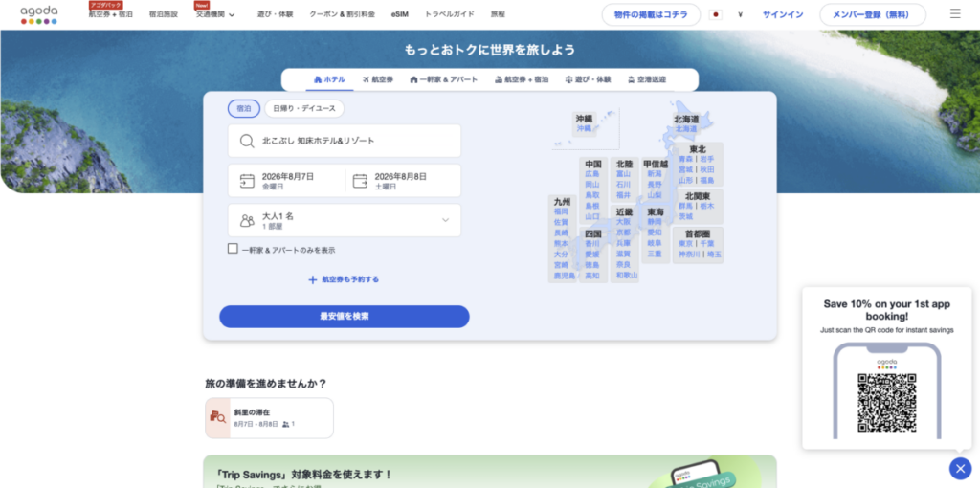This screenshot has height=488, width=980.
Task: Select 群馬 in the 北関東 region
Action: tap(685, 206)
